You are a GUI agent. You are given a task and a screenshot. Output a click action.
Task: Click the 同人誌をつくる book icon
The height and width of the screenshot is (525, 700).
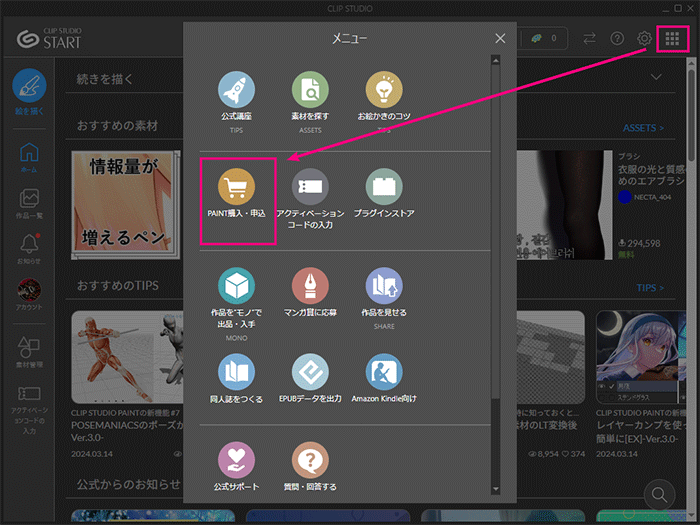coord(237,371)
